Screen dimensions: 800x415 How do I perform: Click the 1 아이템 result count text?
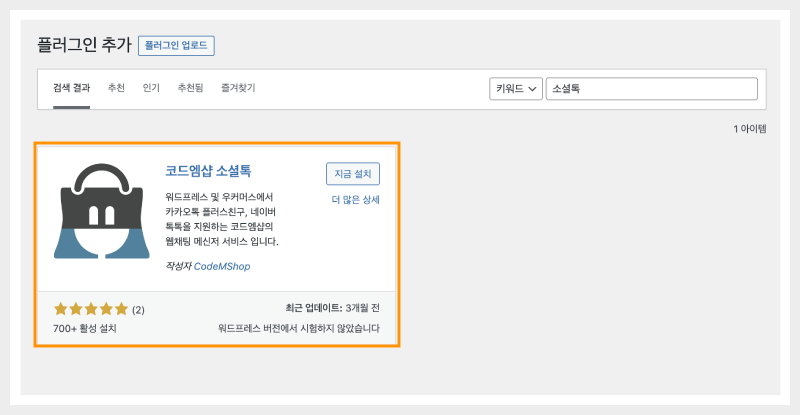[x=749, y=129]
